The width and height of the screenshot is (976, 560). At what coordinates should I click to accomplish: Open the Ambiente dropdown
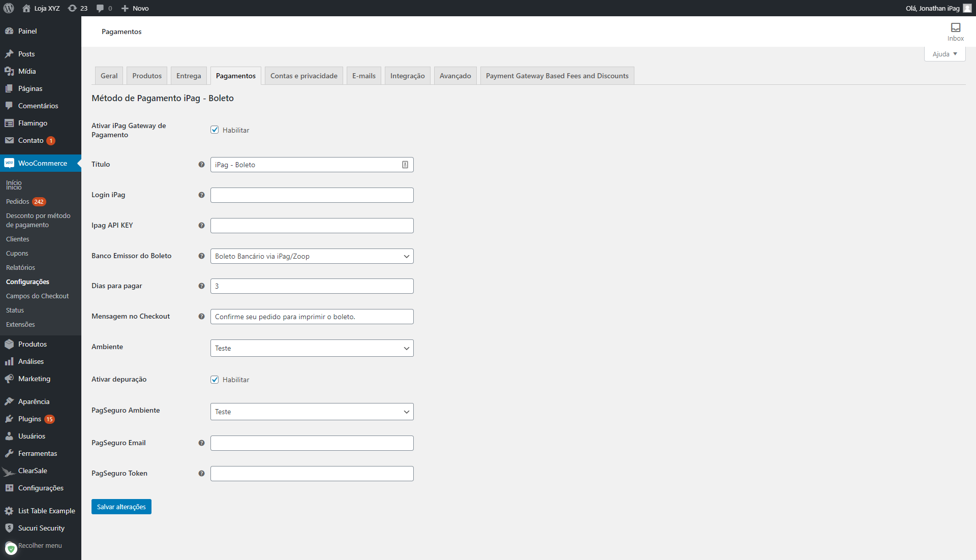click(312, 348)
